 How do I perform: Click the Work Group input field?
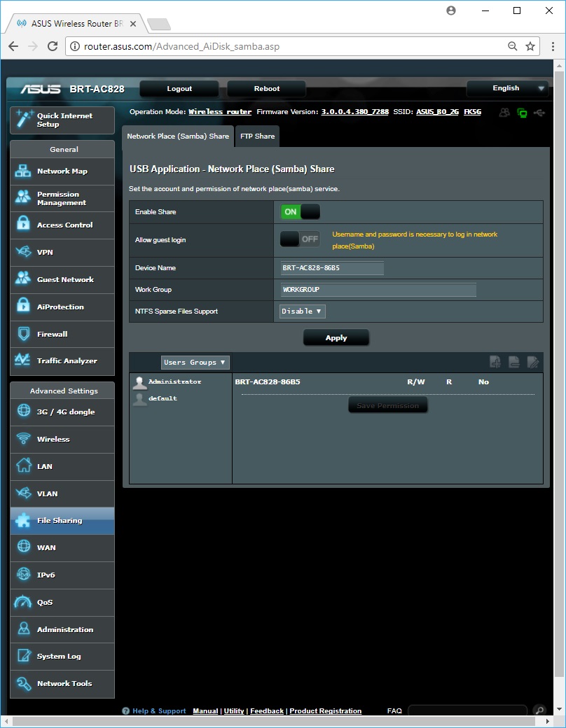pos(378,290)
